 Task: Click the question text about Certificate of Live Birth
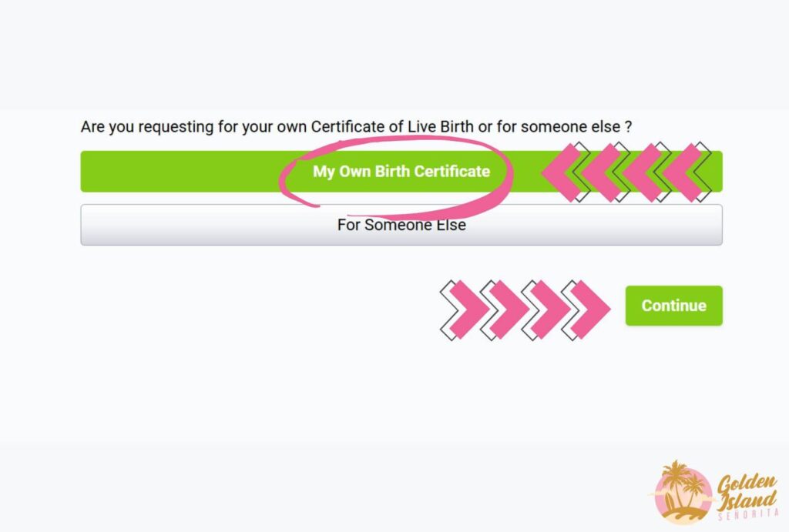(354, 126)
